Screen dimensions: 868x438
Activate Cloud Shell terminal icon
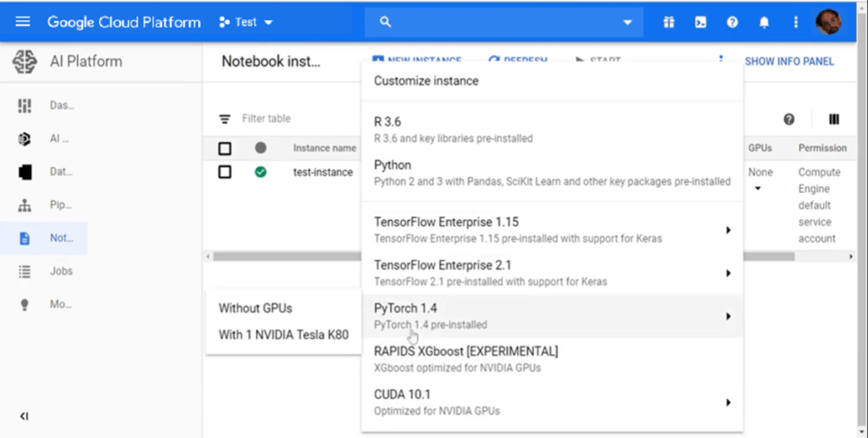coord(700,22)
